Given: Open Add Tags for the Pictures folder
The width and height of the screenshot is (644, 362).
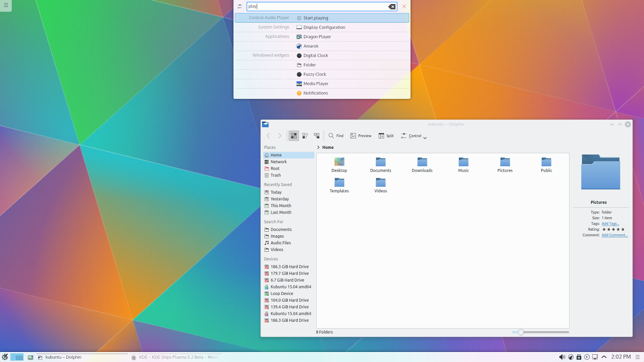Looking at the screenshot, I should pyautogui.click(x=610, y=224).
